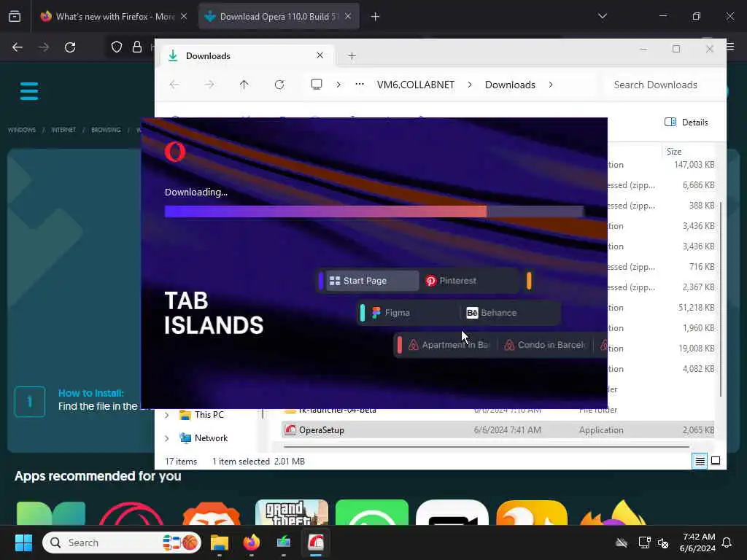The height and width of the screenshot is (560, 747).
Task: Sort files by the Size column
Action: coord(673,152)
